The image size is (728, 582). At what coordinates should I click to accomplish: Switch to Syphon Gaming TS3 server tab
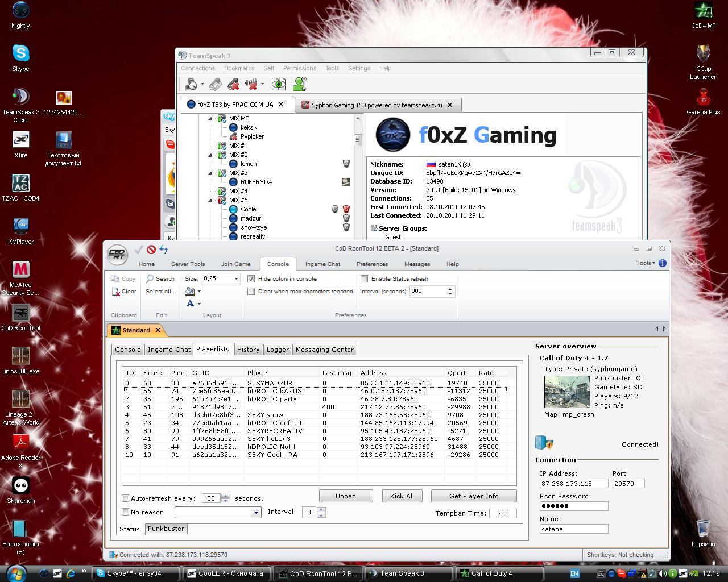378,105
